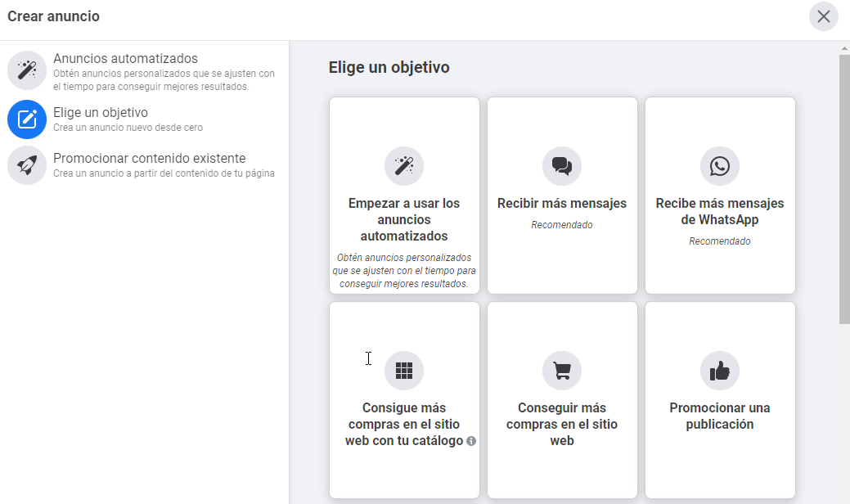Viewport: 850px width, 504px height.
Task: Click the speech bubble icon on Recibir más mensajes
Action: pos(561,167)
